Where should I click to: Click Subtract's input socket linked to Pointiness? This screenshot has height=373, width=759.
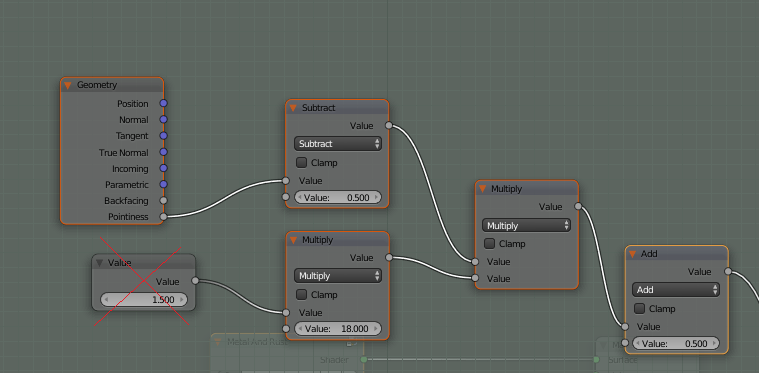point(286,181)
